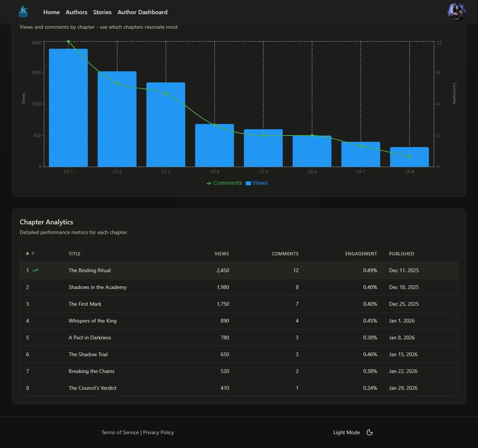This screenshot has height=448, width=478.
Task: Open the Author Dashboard page
Action: pos(142,12)
